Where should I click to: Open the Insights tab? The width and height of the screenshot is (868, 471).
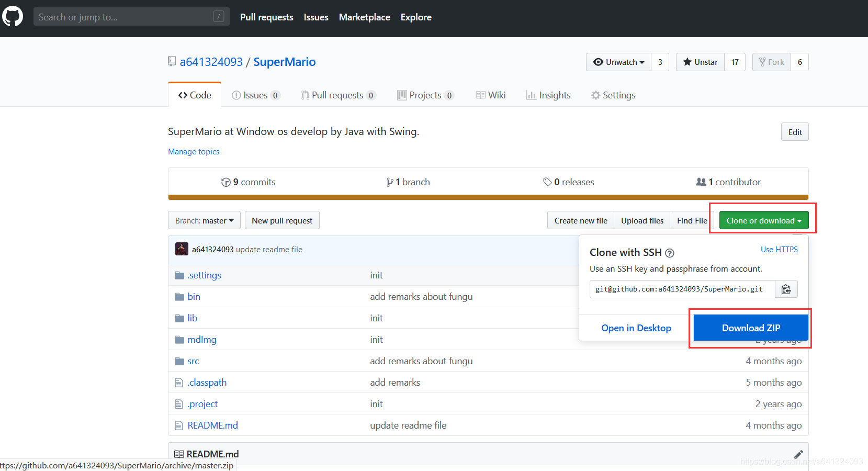pos(548,95)
